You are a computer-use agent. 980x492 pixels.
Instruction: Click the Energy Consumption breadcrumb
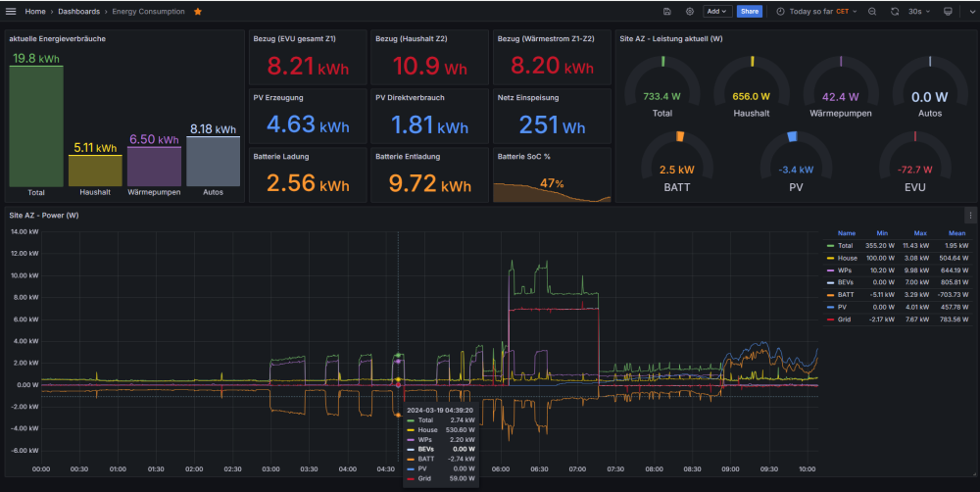coord(148,11)
